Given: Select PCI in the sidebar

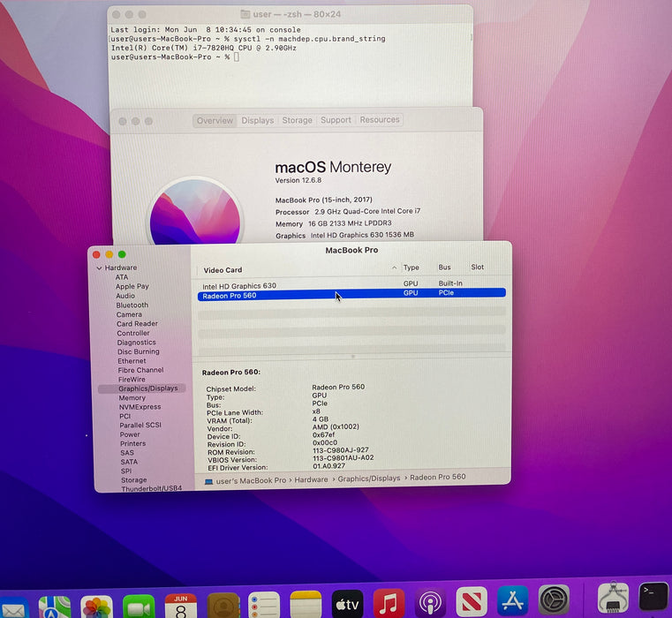Looking at the screenshot, I should pos(125,416).
